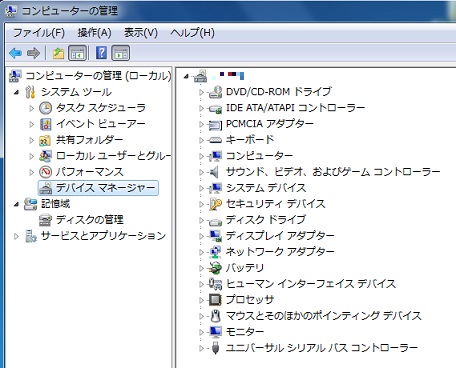Collapse the システム ツール tree node

(16, 92)
